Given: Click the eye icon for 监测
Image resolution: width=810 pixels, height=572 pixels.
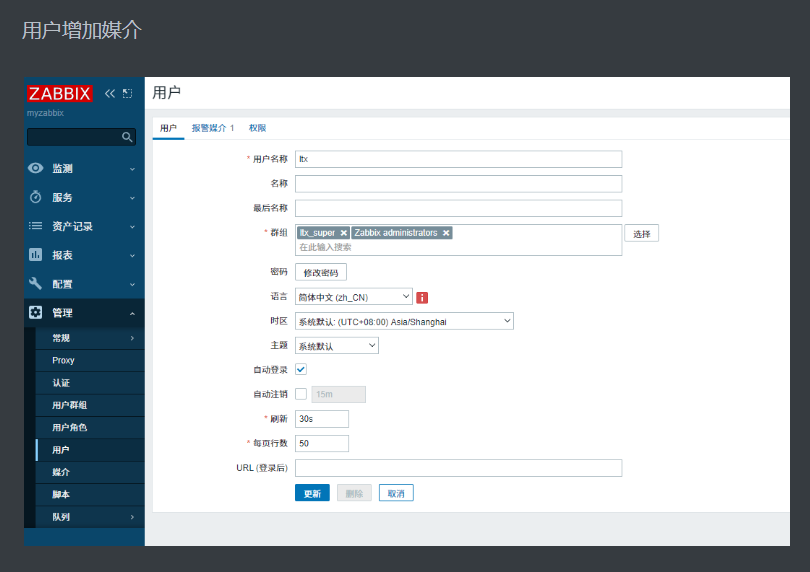Looking at the screenshot, I should click(x=36, y=168).
